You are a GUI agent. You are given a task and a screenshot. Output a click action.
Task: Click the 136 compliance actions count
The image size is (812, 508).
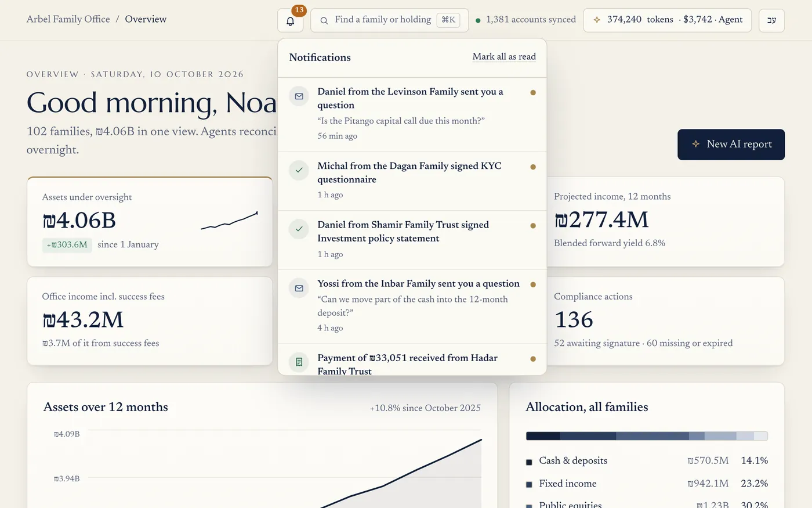574,320
